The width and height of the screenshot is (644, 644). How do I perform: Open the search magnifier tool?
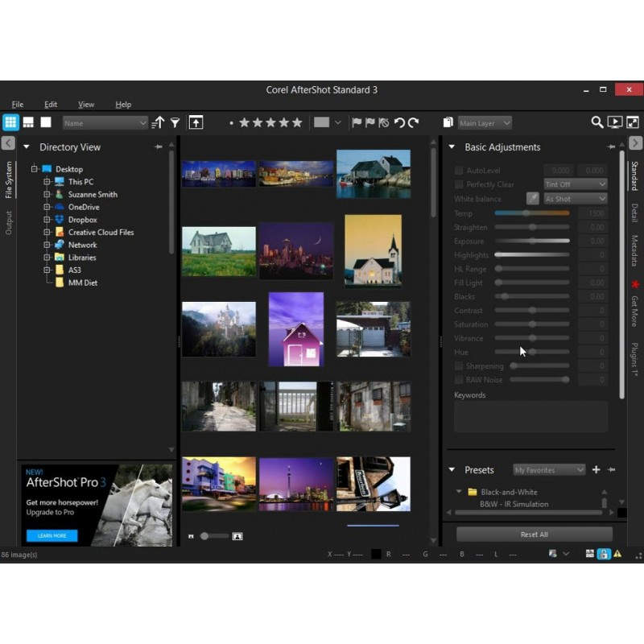coord(597,122)
